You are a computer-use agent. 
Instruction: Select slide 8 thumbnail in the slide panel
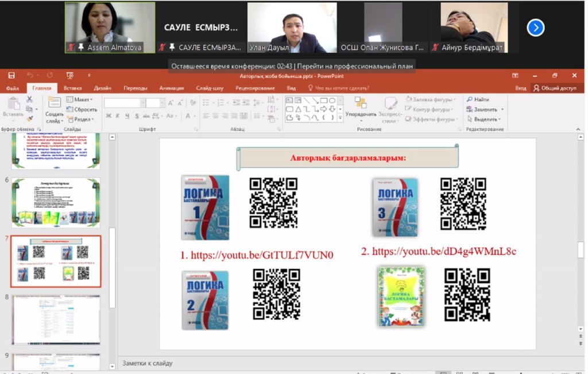[56, 319]
